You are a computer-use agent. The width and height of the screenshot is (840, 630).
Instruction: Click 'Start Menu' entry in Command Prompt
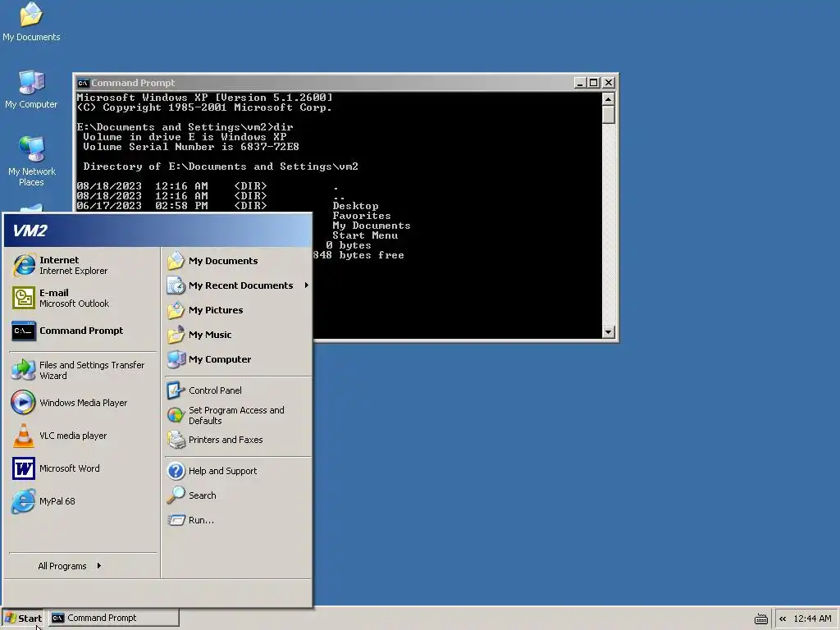pyautogui.click(x=365, y=235)
